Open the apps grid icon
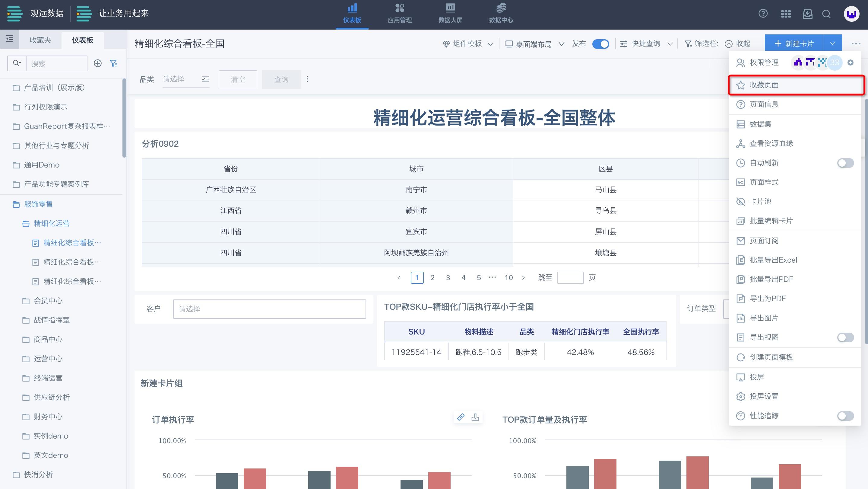The height and width of the screenshot is (489, 868). tap(785, 14)
